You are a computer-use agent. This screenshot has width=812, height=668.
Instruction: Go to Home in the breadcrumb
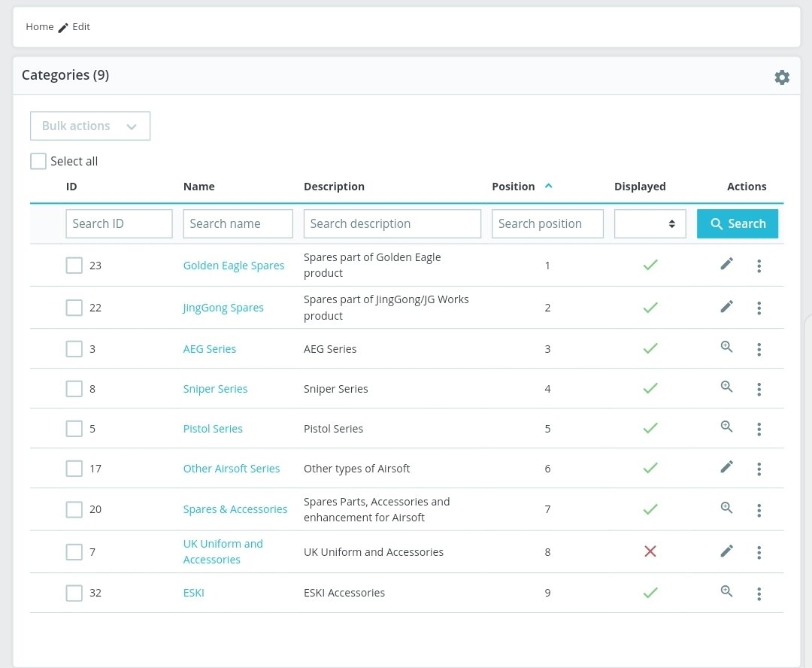tap(40, 26)
